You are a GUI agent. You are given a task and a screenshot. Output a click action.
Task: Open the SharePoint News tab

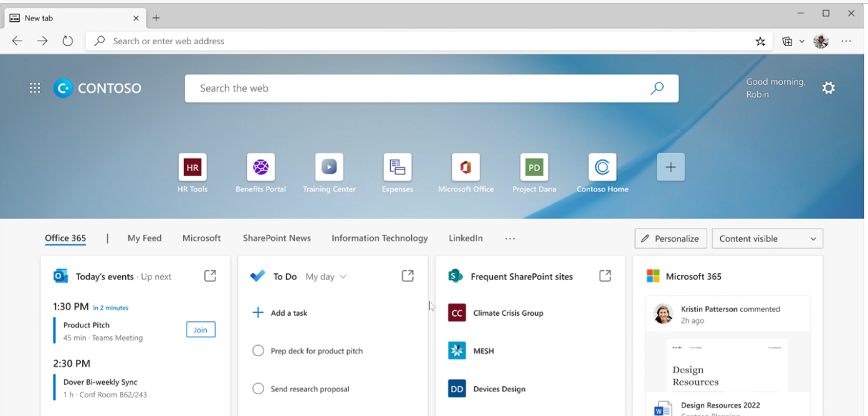click(277, 238)
